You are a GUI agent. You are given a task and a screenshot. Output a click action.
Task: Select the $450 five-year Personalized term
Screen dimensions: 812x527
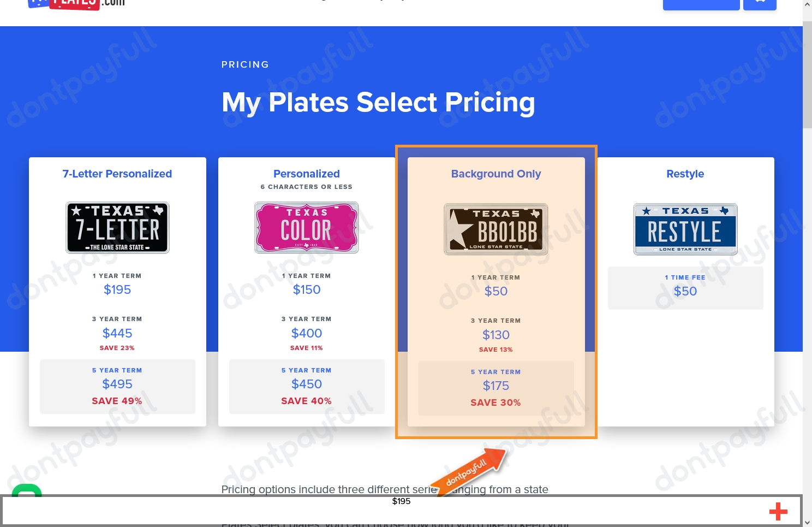click(x=306, y=386)
